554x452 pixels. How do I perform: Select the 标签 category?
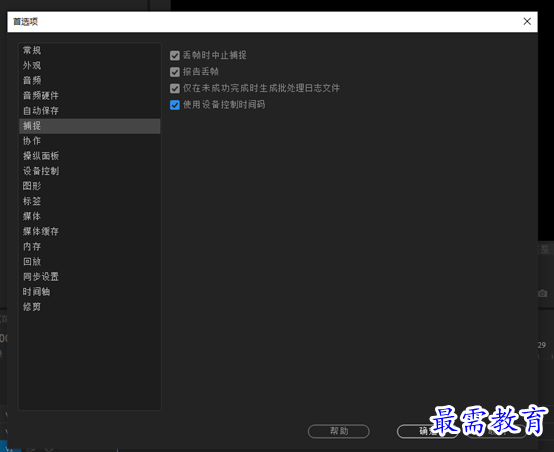pyautogui.click(x=90, y=201)
